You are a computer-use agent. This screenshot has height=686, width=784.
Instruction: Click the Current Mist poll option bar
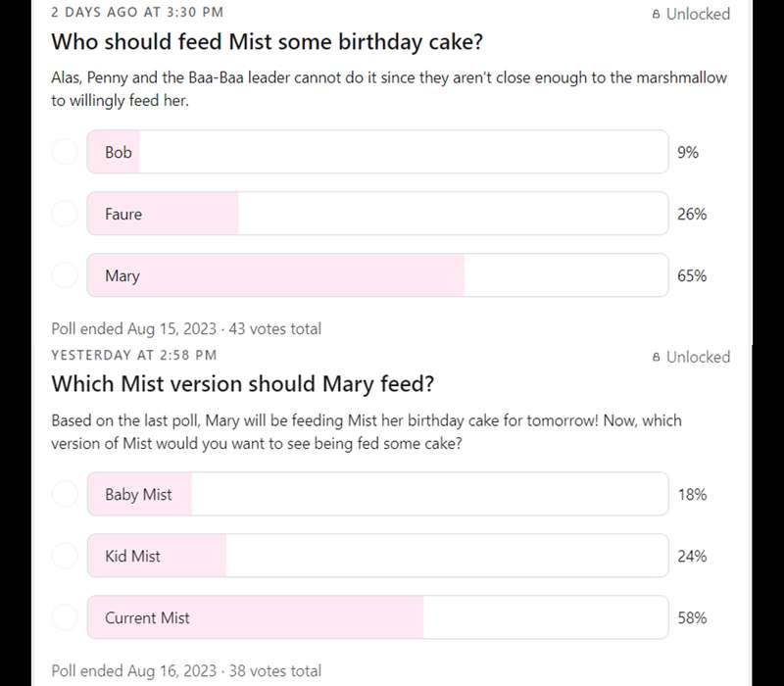(377, 617)
